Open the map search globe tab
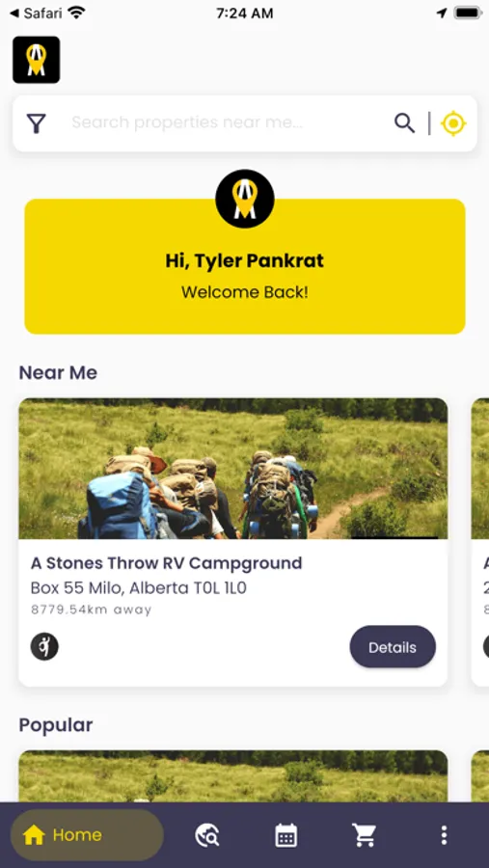 click(x=207, y=835)
